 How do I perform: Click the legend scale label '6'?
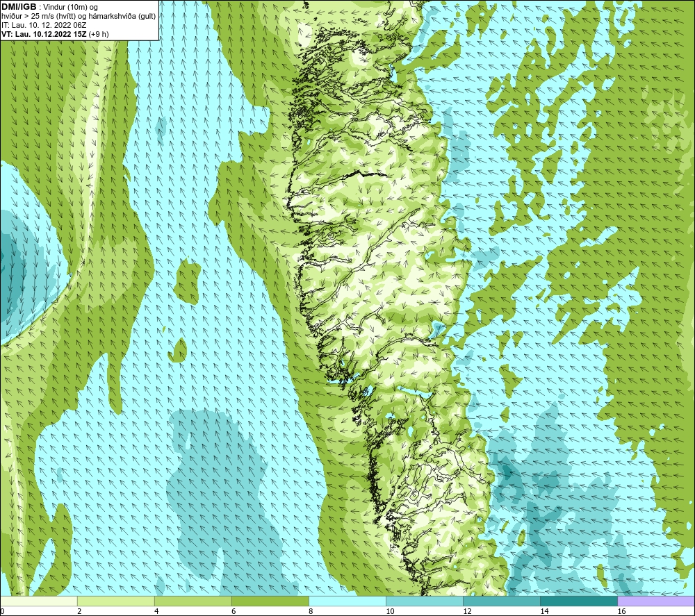point(234,611)
